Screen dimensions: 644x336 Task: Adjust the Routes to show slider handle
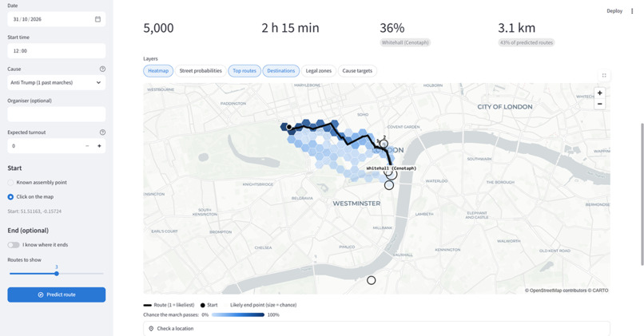coord(57,274)
